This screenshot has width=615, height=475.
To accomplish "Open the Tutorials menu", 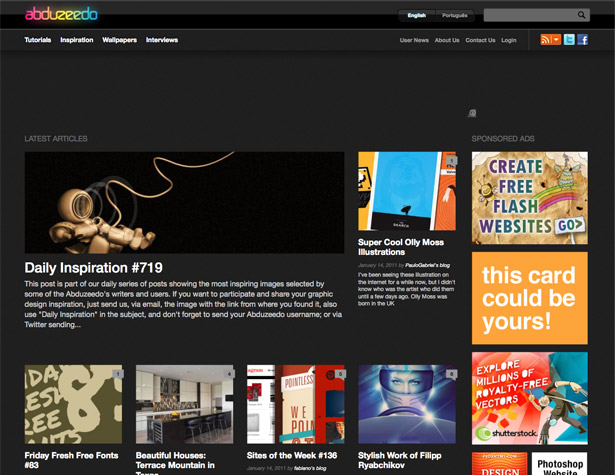I will pos(38,40).
